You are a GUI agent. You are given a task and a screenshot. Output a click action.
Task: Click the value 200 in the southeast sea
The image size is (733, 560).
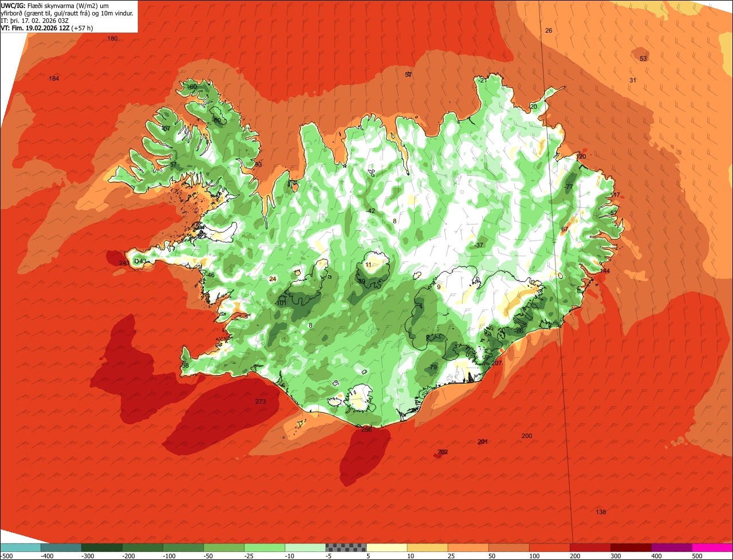[527, 436]
